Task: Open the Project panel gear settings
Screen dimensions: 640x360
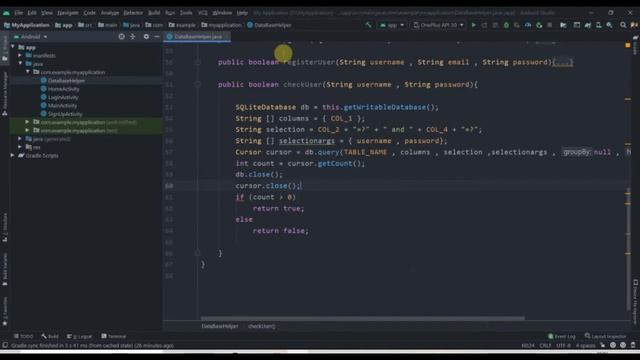Action: pyautogui.click(x=146, y=37)
